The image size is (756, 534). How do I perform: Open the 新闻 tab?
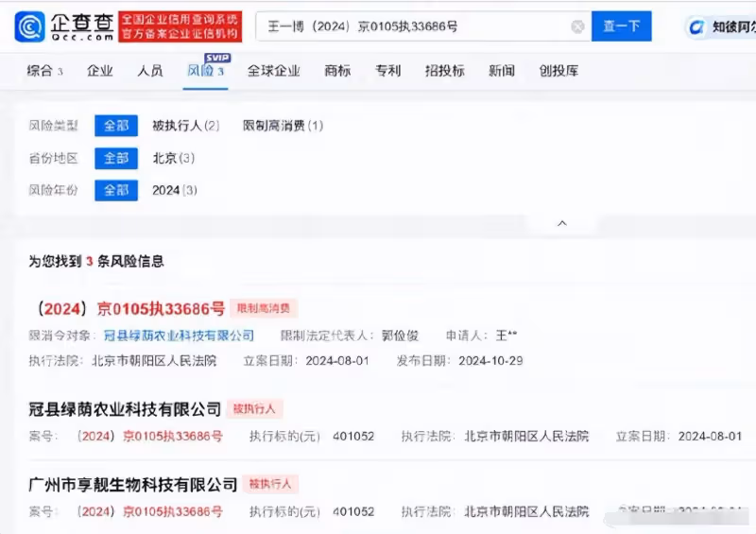502,71
